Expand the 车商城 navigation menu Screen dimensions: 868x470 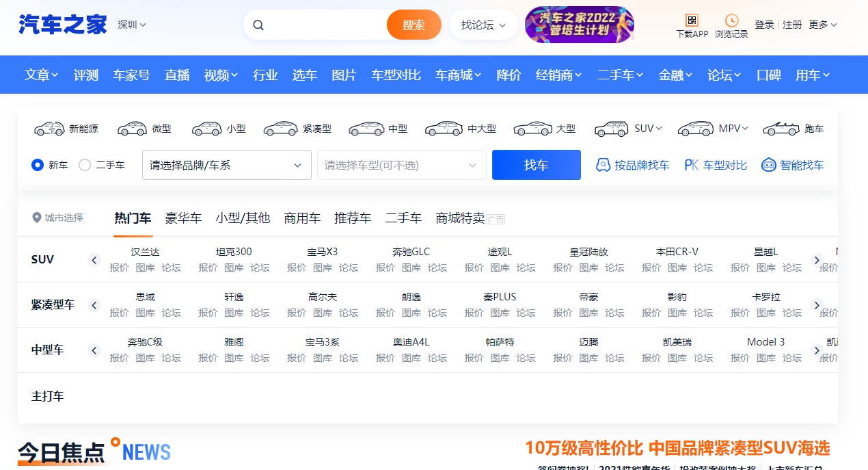coord(459,75)
